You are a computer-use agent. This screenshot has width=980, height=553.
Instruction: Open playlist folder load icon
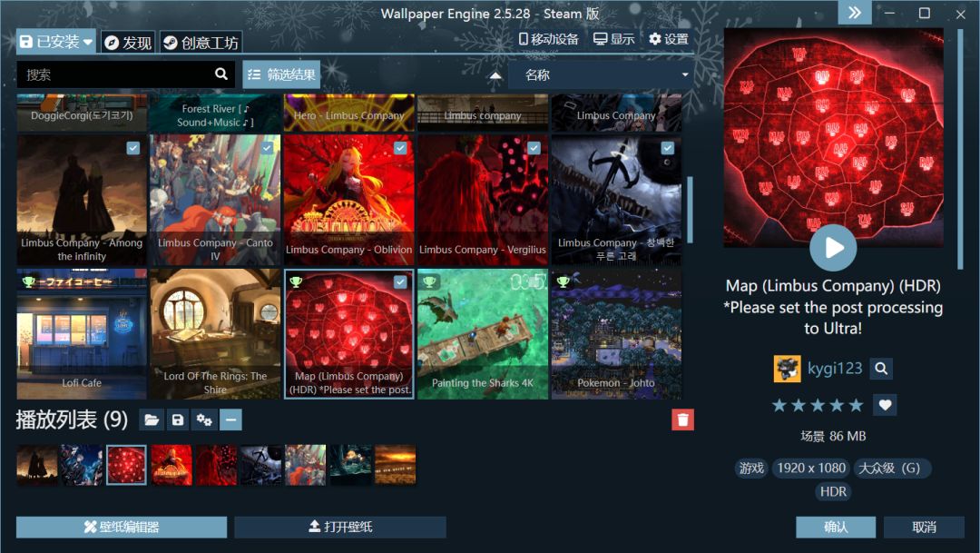click(x=152, y=420)
